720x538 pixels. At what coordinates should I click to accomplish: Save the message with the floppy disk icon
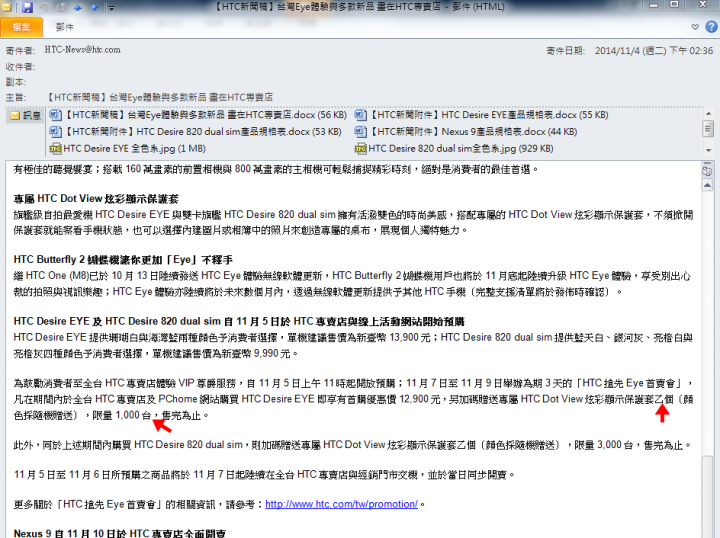click(x=27, y=7)
